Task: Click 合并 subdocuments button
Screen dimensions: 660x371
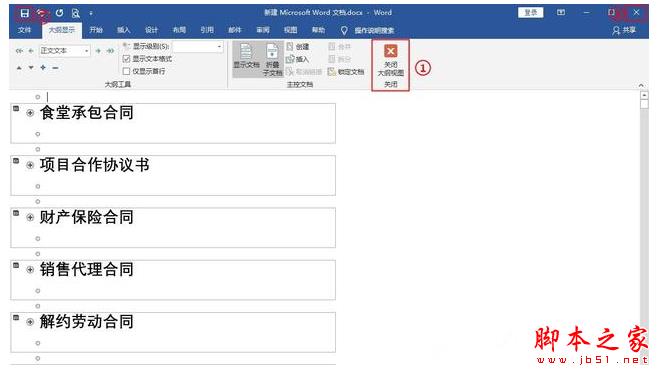Action: (339, 47)
